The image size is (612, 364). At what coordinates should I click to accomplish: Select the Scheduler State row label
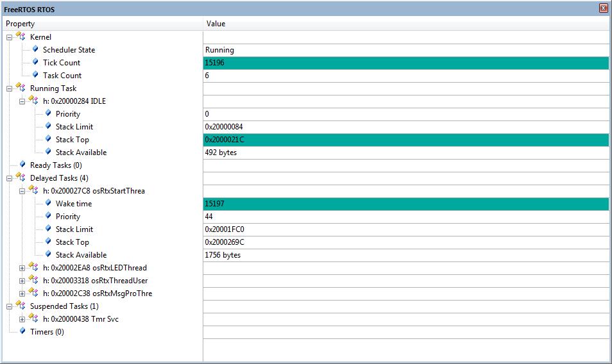(69, 50)
